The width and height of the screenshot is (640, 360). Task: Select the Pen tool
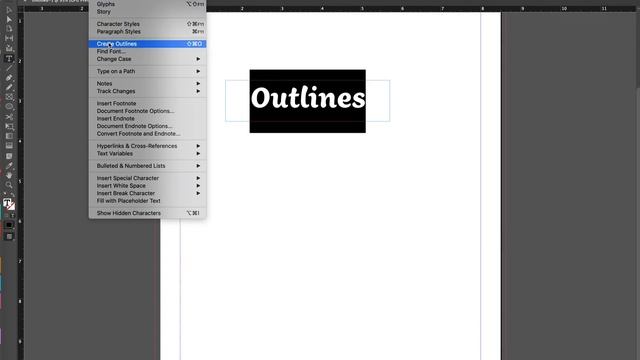tap(9, 78)
